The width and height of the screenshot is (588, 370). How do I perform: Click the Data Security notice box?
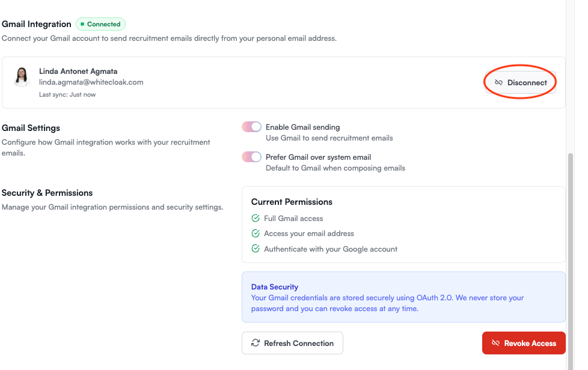[x=403, y=297]
